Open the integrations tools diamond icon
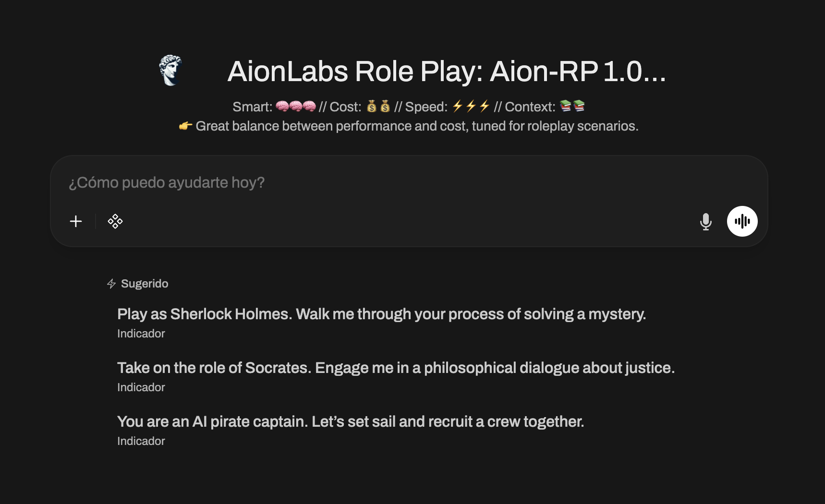This screenshot has height=504, width=825. click(x=115, y=221)
